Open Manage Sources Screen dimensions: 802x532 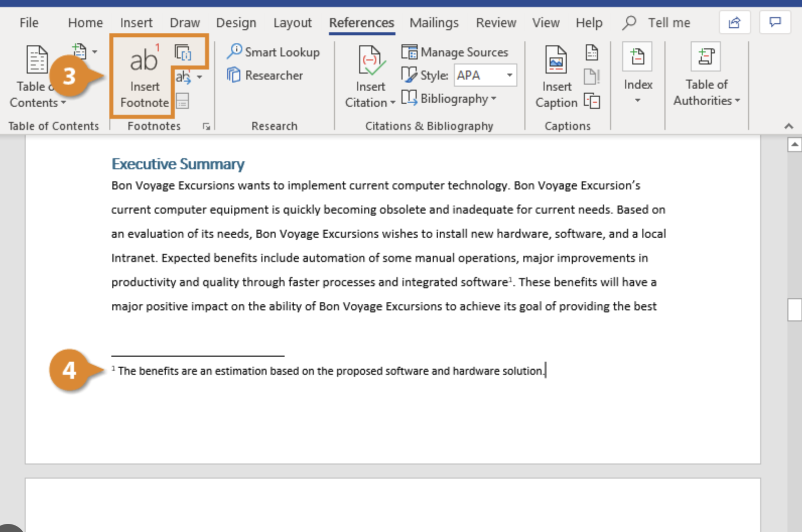click(455, 52)
